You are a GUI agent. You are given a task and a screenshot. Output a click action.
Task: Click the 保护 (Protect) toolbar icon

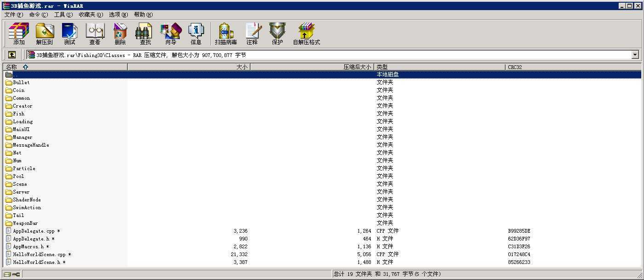[277, 34]
